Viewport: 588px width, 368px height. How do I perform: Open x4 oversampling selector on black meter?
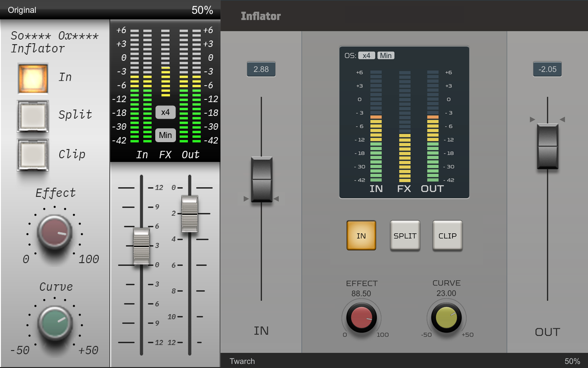165,112
